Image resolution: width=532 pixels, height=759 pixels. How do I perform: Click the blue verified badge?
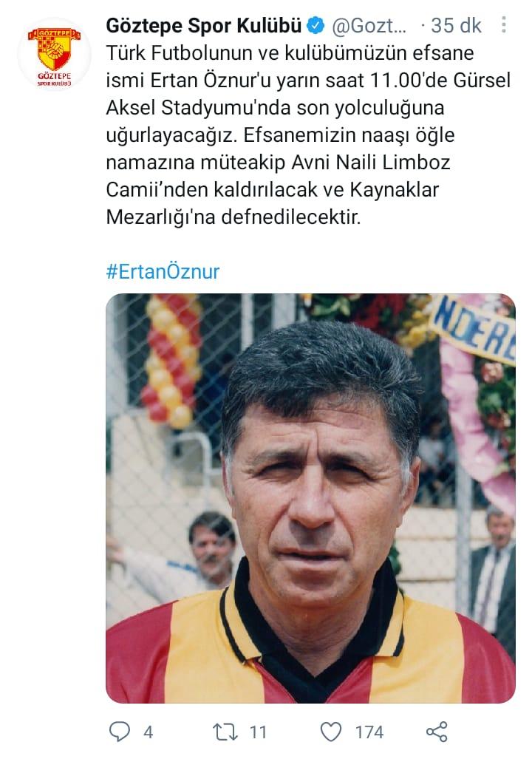[x=316, y=26]
